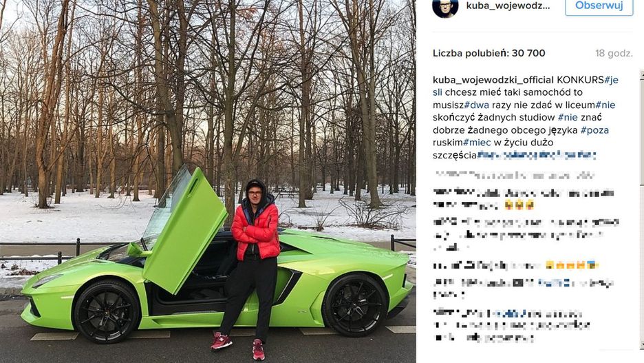Viewport: 644px width, 363px height.
Task: Open the kuba_wojewodz... username in the header
Action: [x=508, y=6]
